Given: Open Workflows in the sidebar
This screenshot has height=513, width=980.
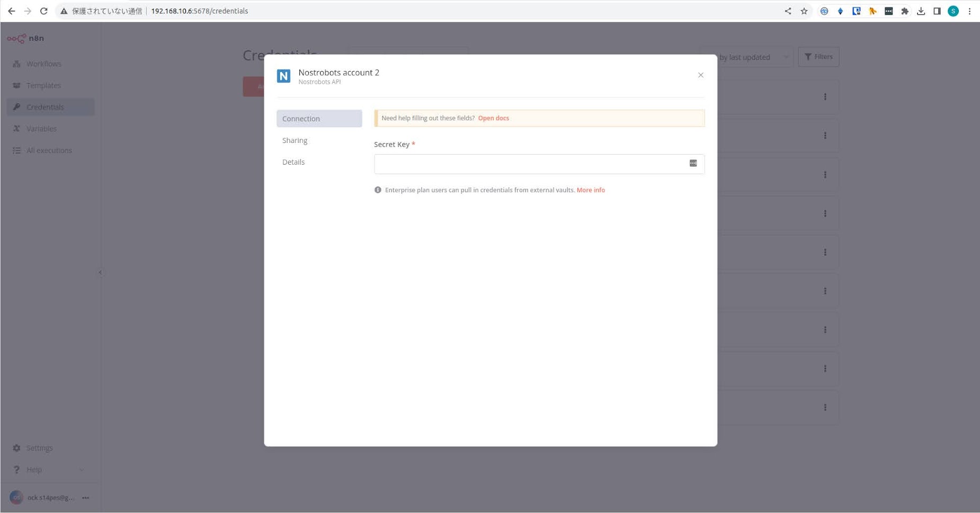Looking at the screenshot, I should (51, 64).
